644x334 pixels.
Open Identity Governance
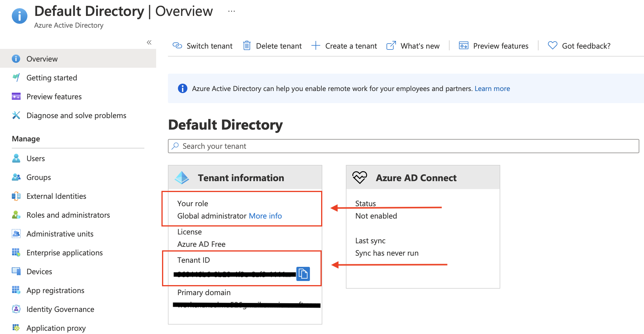click(60, 309)
